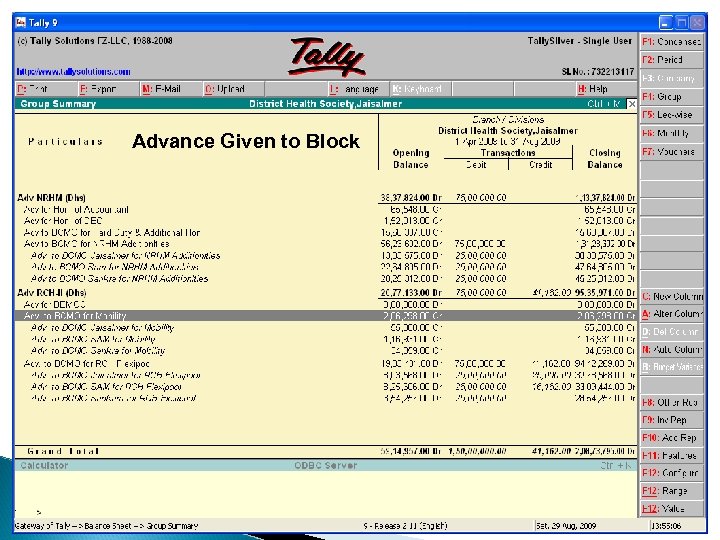Image resolution: width=720 pixels, height=540 pixels.
Task: Open the F6: Monthly view
Action: coord(671,134)
